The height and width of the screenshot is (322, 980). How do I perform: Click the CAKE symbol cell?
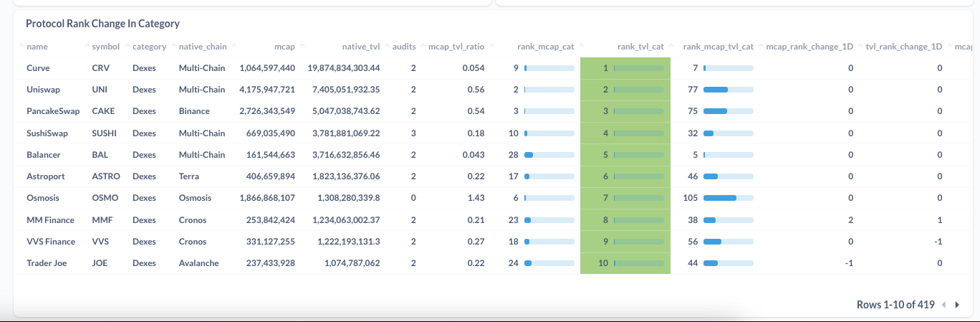103,111
